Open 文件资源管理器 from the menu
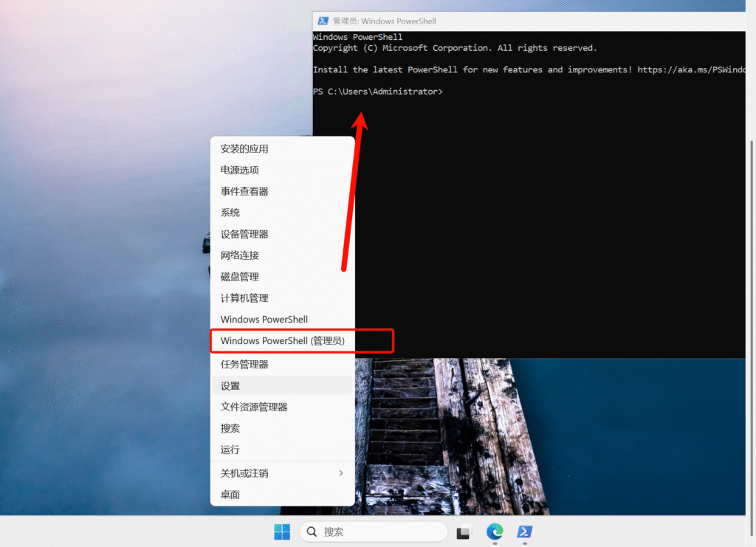This screenshot has width=756, height=547. [254, 407]
